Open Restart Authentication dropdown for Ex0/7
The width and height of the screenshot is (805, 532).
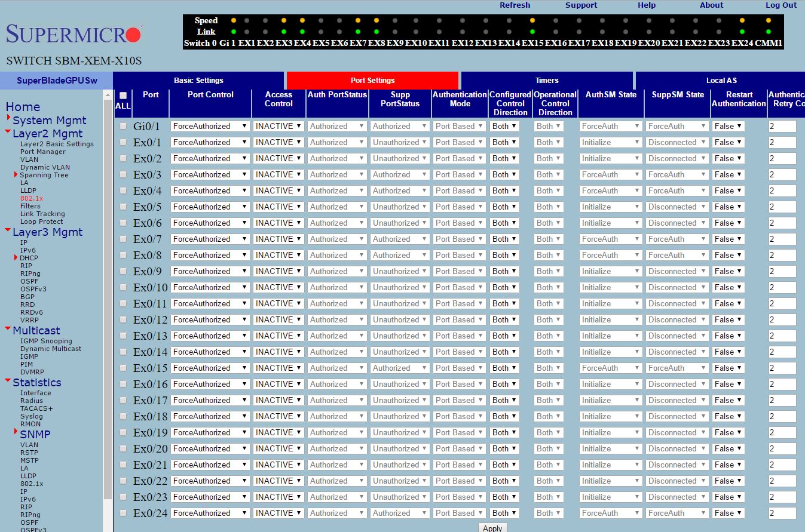tap(728, 239)
